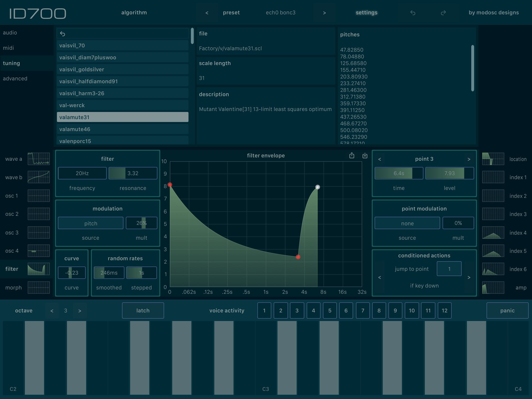Click the undo arrow icon in header
The height and width of the screenshot is (399, 532).
[x=413, y=13]
